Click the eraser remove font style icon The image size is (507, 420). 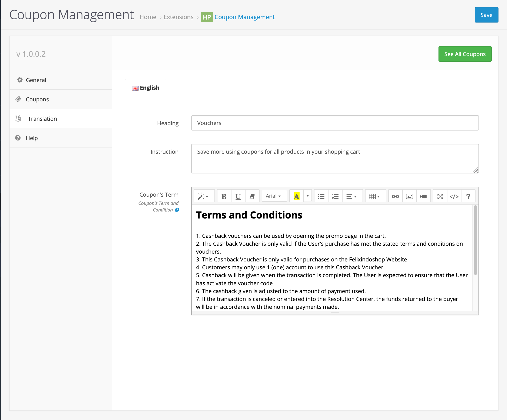pyautogui.click(x=252, y=196)
